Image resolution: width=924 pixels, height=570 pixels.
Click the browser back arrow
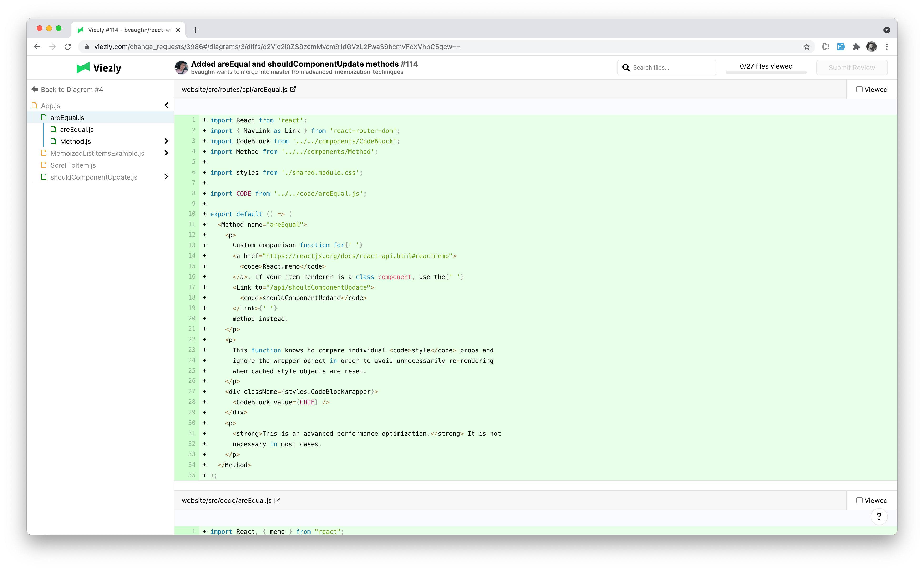37,47
